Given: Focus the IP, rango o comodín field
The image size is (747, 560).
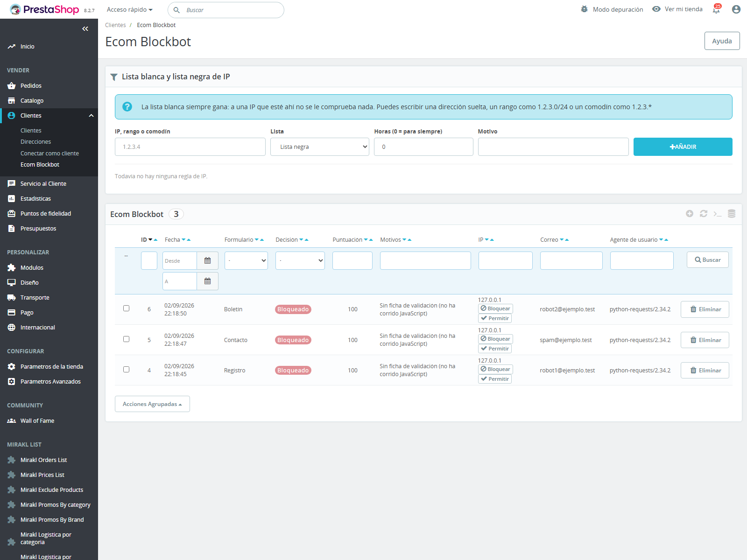Looking at the screenshot, I should click(190, 147).
